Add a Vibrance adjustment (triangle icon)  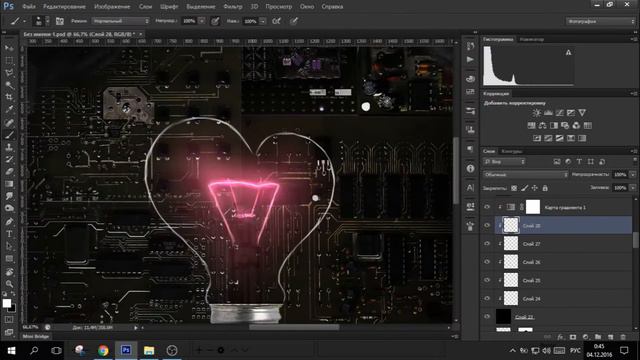[582, 113]
